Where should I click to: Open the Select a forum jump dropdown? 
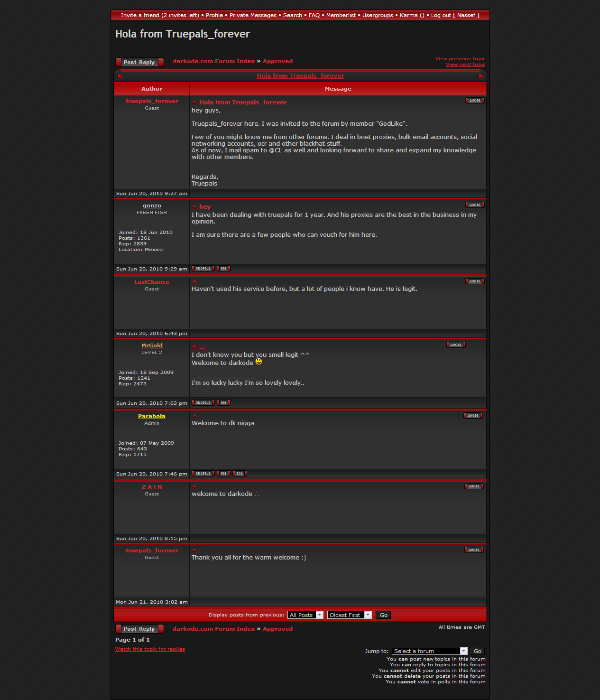point(429,651)
